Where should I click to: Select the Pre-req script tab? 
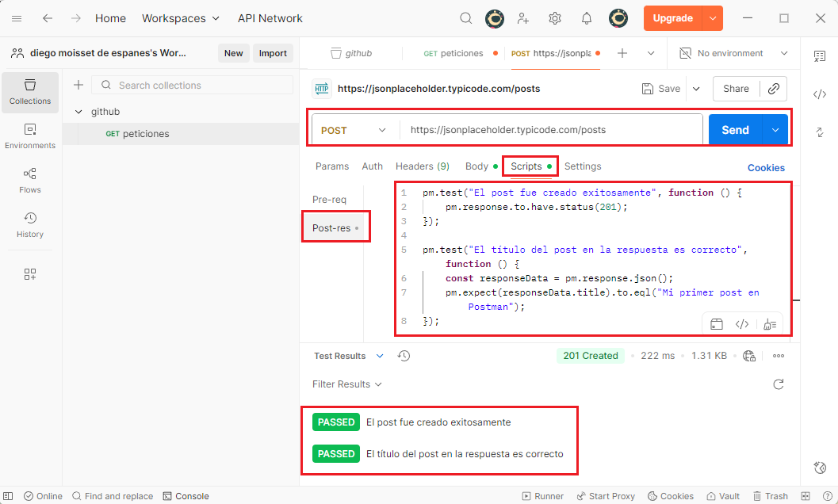click(x=329, y=200)
